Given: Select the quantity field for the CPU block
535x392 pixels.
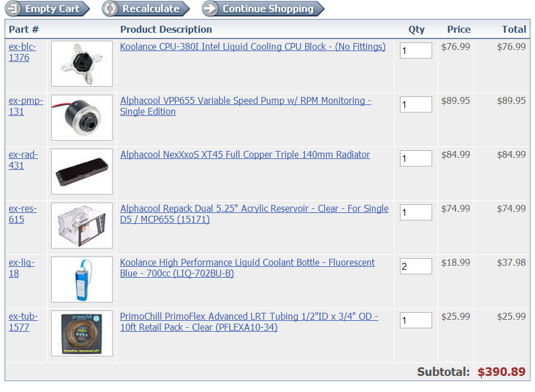Looking at the screenshot, I should 416,51.
